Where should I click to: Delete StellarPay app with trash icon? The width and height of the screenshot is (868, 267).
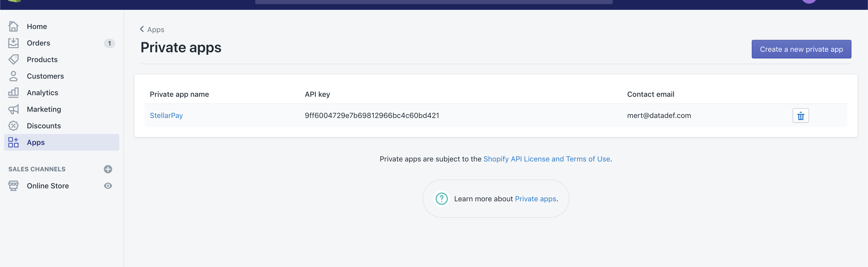click(800, 116)
